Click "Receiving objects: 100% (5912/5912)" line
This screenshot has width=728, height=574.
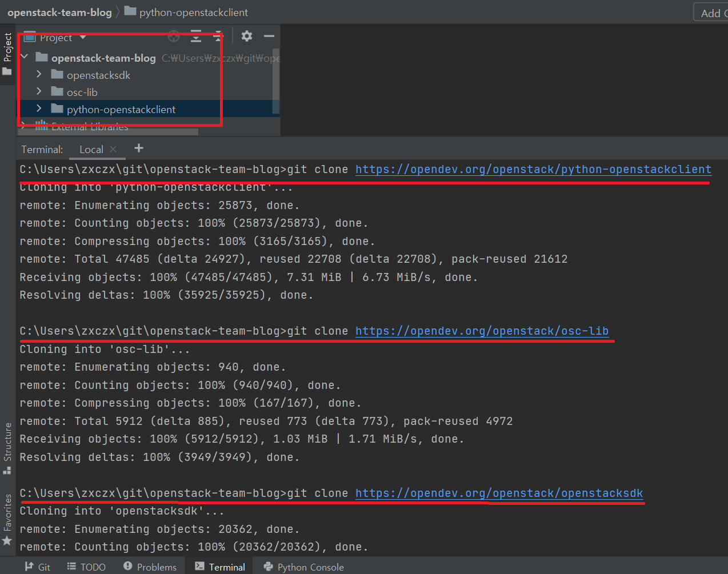click(x=242, y=439)
